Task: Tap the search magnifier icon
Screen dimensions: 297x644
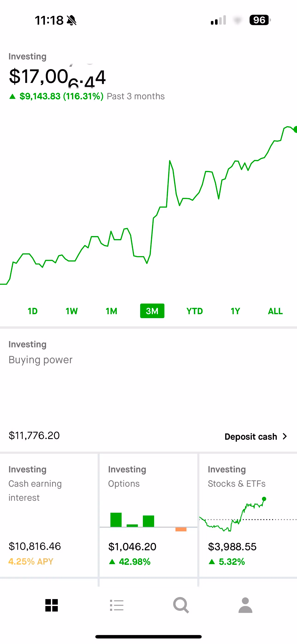Action: click(181, 605)
